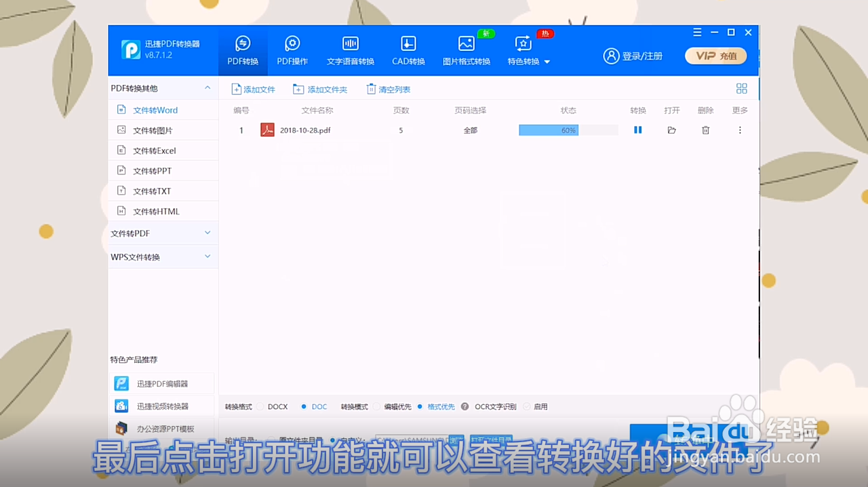Select DOC output format radio
This screenshot has height=487, width=868.
(x=304, y=407)
